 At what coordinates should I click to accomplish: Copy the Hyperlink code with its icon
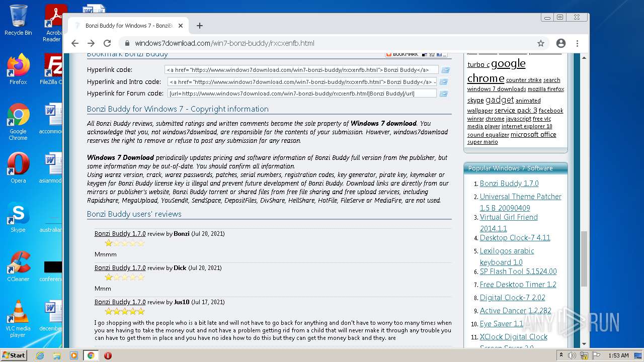445,70
